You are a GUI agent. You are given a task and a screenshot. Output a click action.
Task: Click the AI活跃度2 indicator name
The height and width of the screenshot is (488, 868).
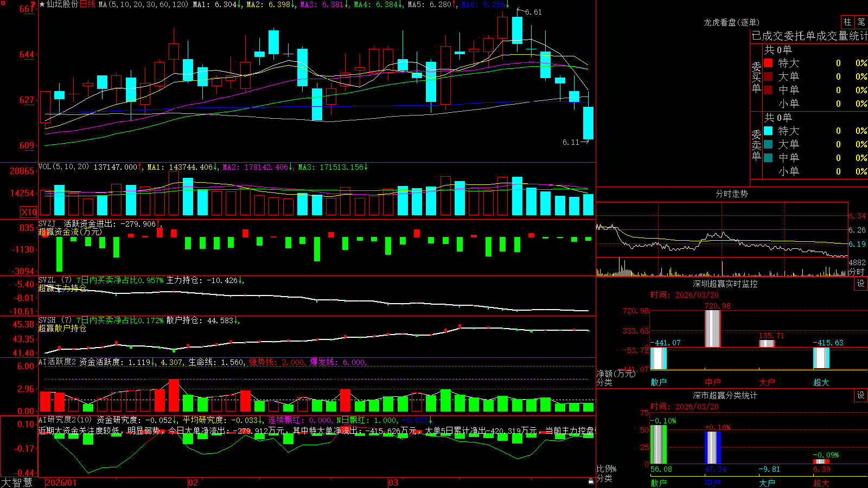[58, 362]
